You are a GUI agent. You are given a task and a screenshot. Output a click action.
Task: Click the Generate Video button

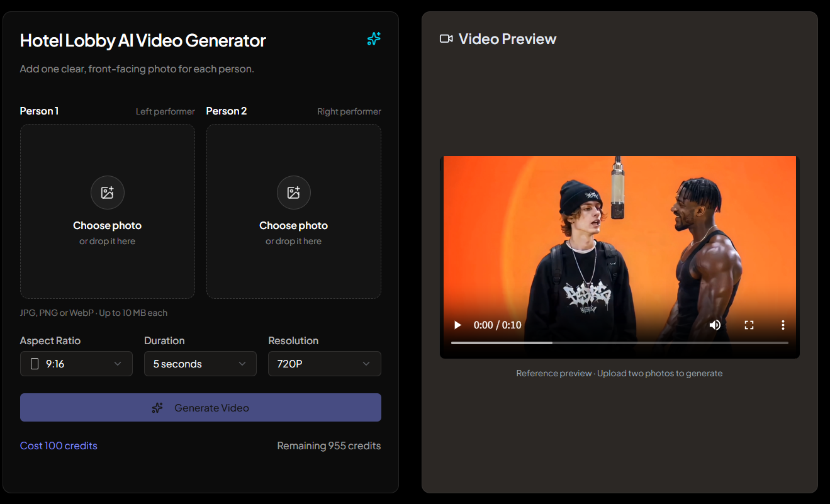[201, 408]
